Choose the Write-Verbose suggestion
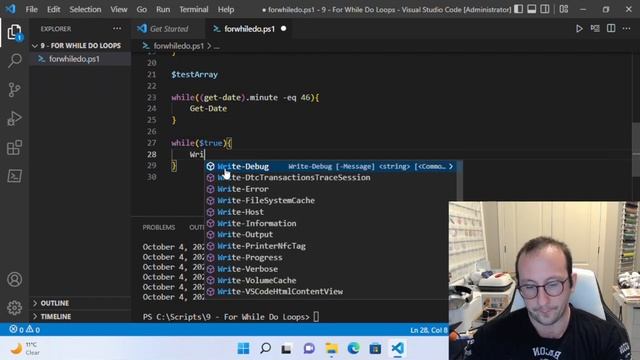 point(331,269)
